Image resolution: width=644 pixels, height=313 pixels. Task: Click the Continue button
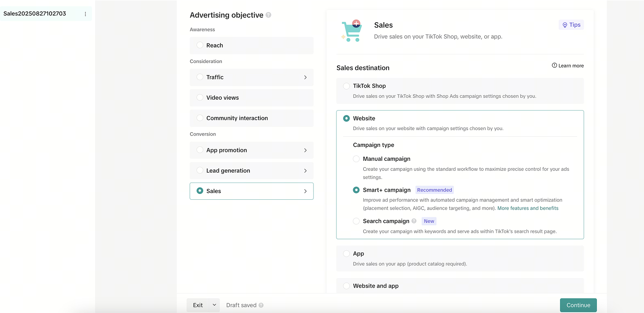(x=578, y=305)
